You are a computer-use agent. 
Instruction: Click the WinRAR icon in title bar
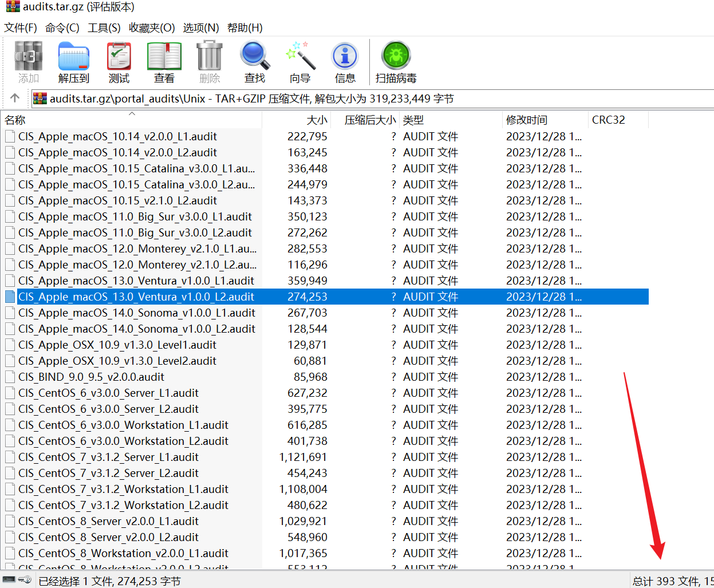coord(13,7)
